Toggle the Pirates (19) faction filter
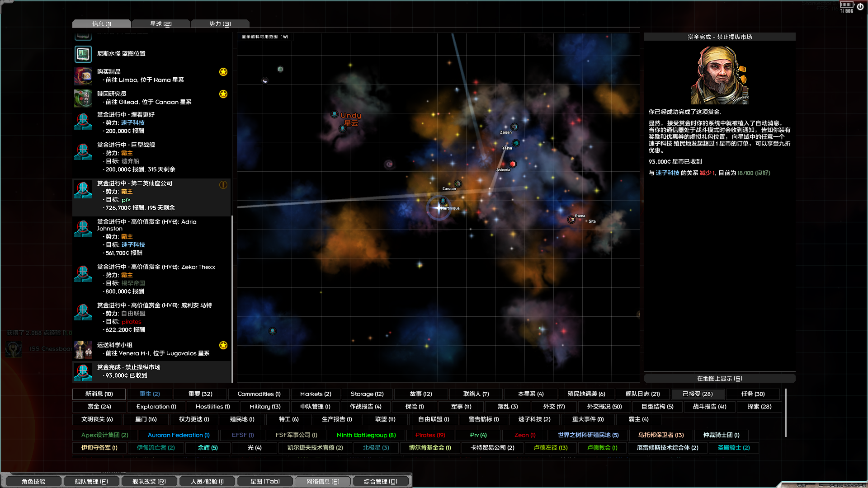 pos(430,435)
